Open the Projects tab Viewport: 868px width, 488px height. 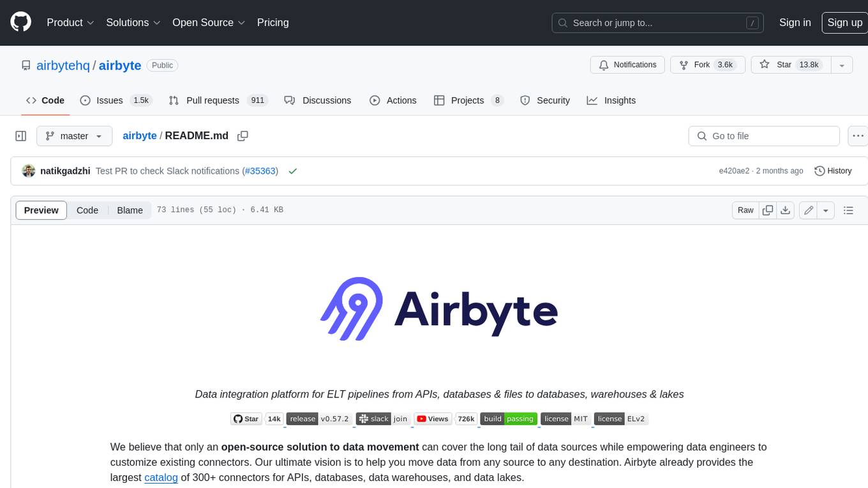tap(468, 100)
